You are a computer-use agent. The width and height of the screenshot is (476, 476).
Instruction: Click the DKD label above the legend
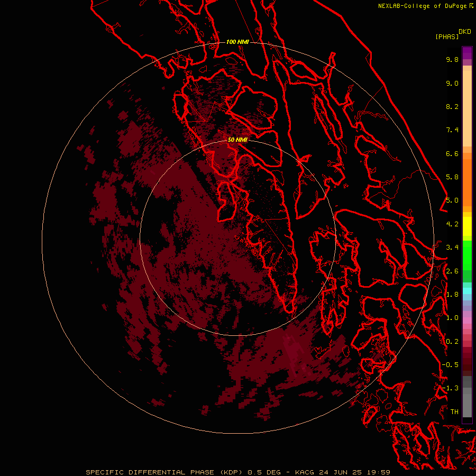point(465,32)
